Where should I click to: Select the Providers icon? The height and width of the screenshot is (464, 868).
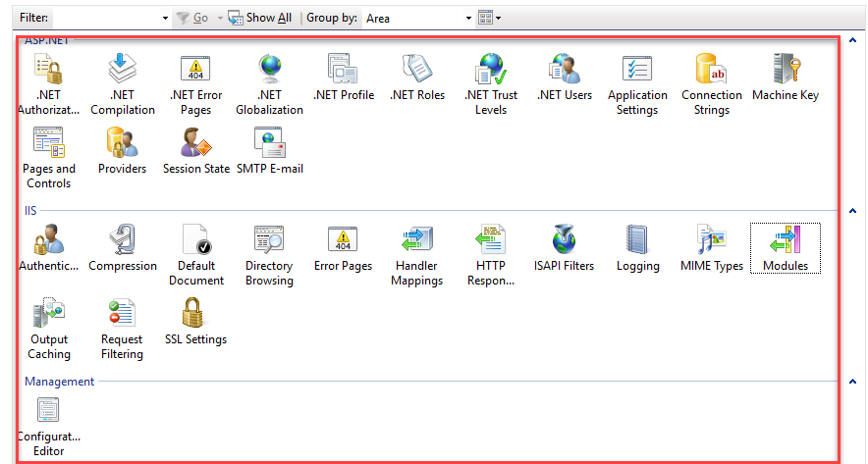[122, 151]
